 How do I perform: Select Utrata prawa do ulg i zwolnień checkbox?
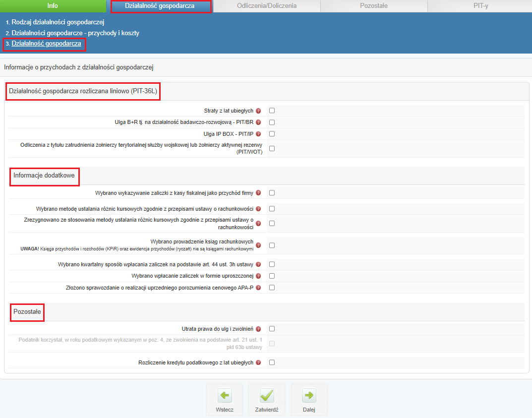pos(272,328)
